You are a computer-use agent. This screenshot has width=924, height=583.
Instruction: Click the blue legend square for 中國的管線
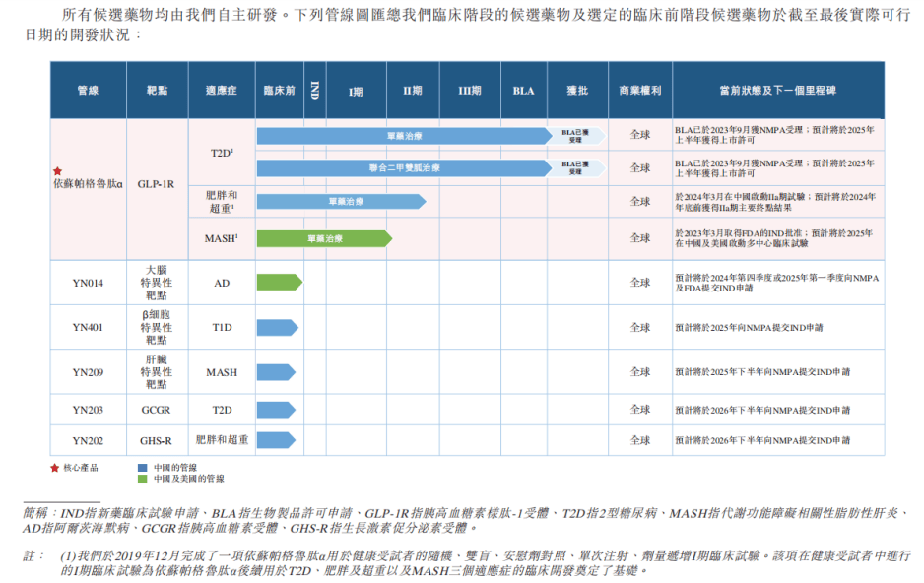(x=142, y=468)
